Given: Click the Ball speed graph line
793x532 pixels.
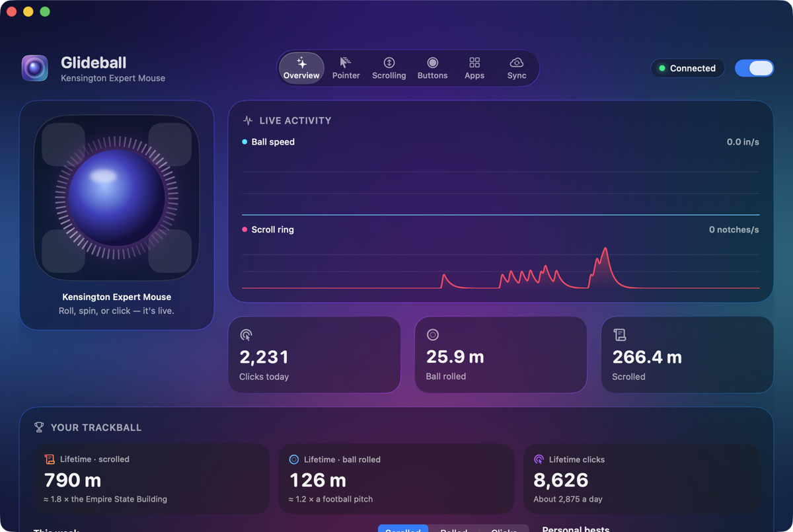Looking at the screenshot, I should coord(500,215).
